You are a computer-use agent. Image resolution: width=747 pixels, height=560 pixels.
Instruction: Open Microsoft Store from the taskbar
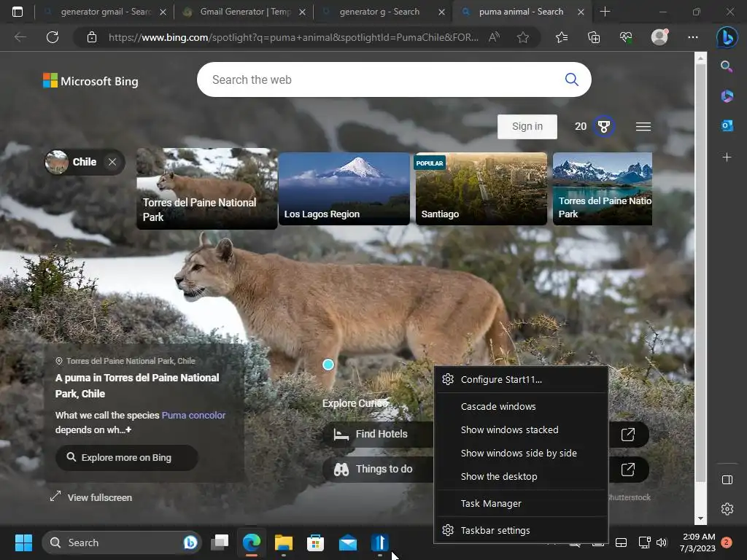(x=315, y=542)
